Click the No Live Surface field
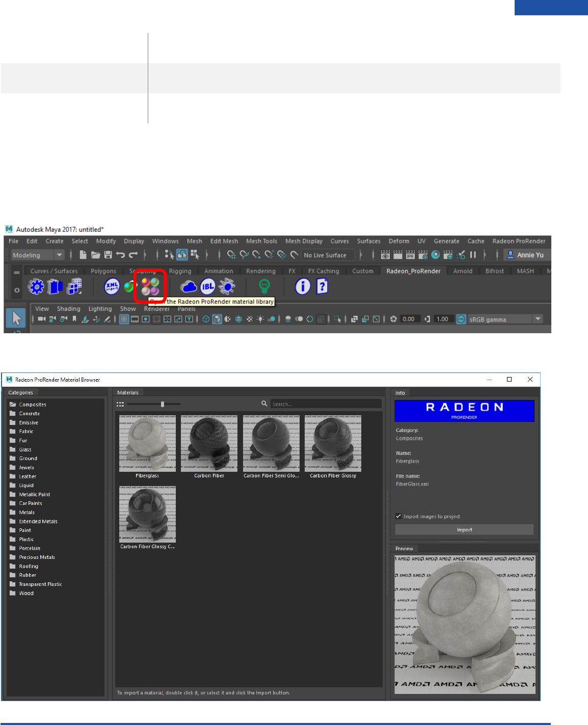The image size is (588, 725). click(329, 255)
